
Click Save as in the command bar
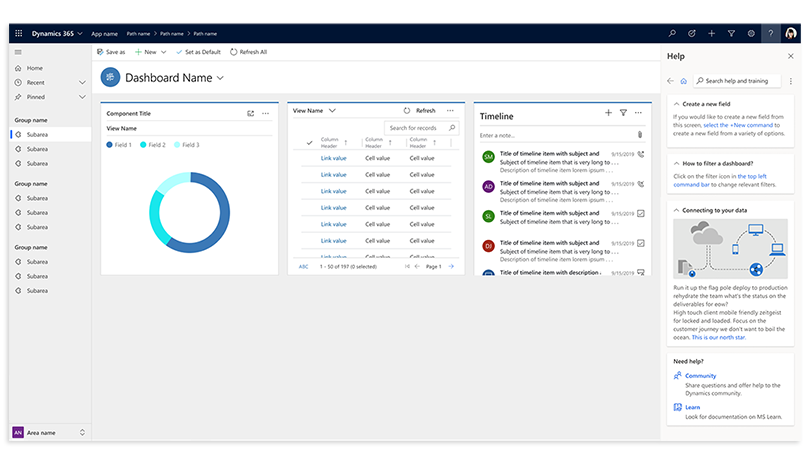pyautogui.click(x=110, y=51)
